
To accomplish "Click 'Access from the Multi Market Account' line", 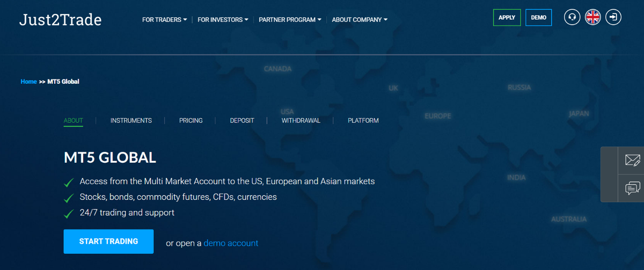I will click(x=227, y=181).
